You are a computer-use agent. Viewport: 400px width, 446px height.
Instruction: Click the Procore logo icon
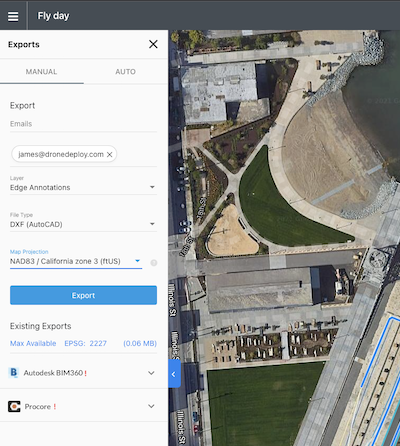point(14,406)
